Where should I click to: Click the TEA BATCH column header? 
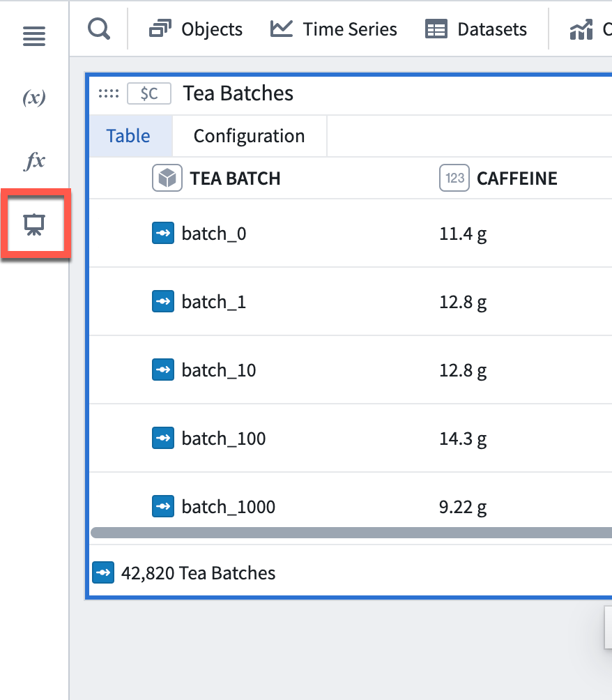point(235,178)
